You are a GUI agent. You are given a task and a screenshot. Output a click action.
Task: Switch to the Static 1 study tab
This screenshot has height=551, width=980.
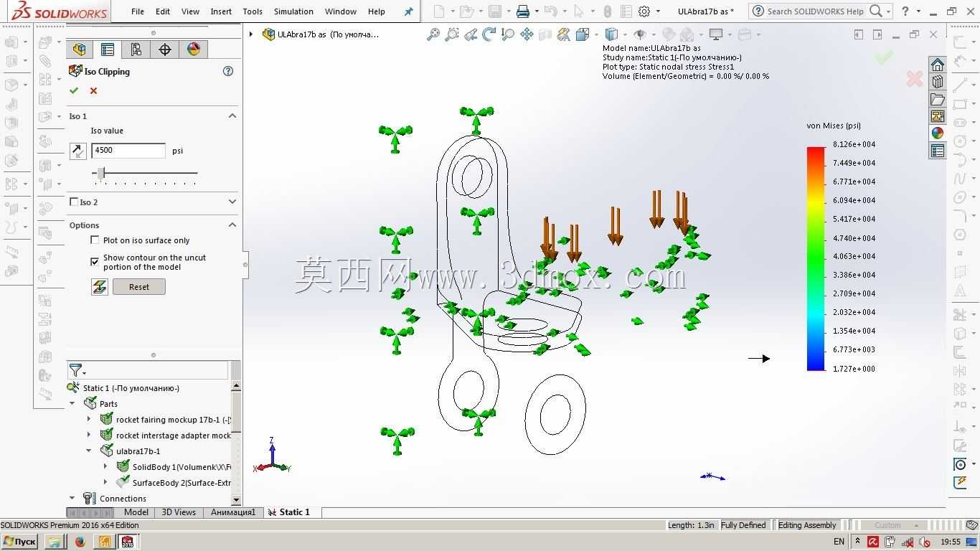pos(289,512)
